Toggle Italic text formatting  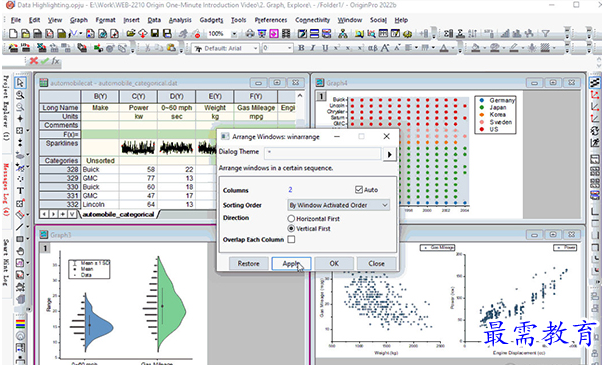point(313,48)
